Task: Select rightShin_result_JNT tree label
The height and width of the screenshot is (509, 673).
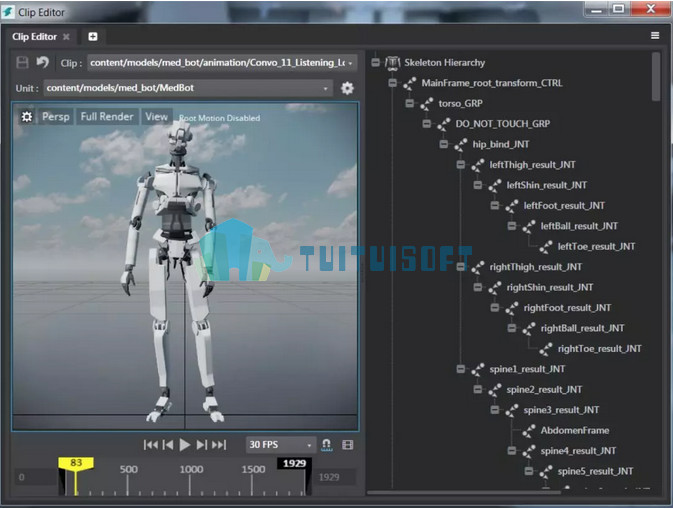Action: point(549,287)
